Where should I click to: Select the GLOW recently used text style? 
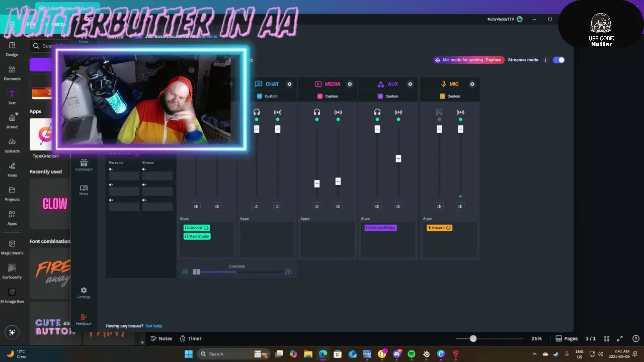click(55, 204)
